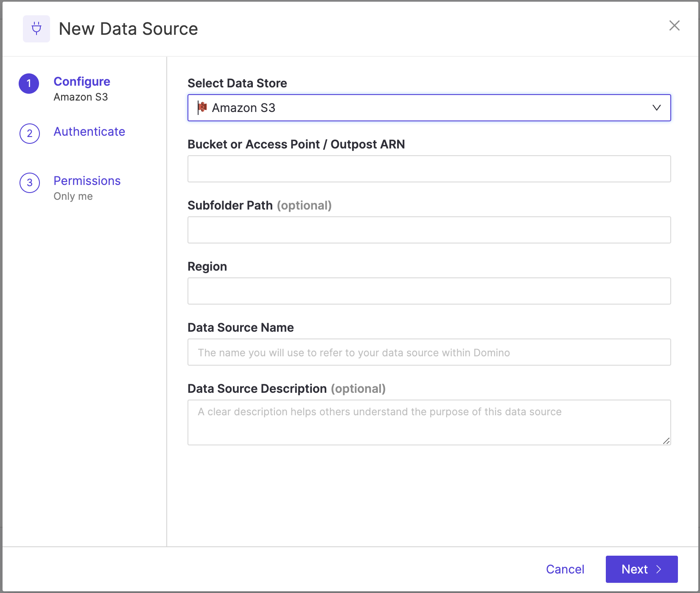Click the 'Bucket or Access Point / Outpost ARN' label
Image resolution: width=700 pixels, height=593 pixels.
296,144
